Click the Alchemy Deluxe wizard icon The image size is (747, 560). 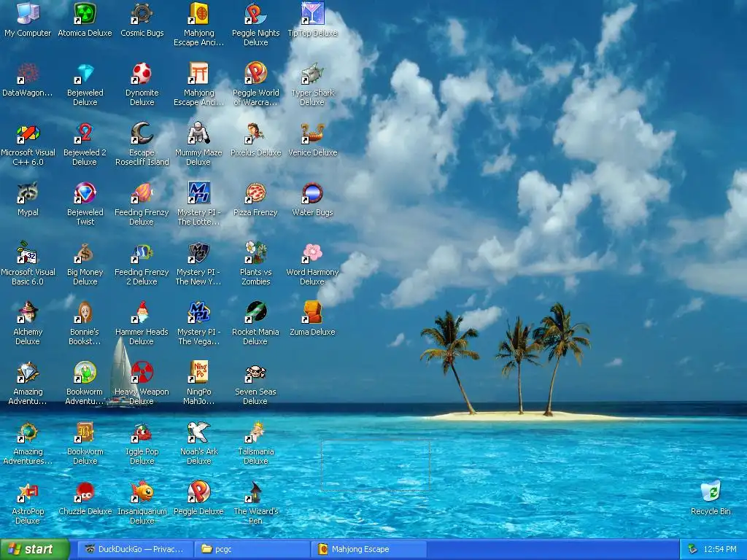28,313
